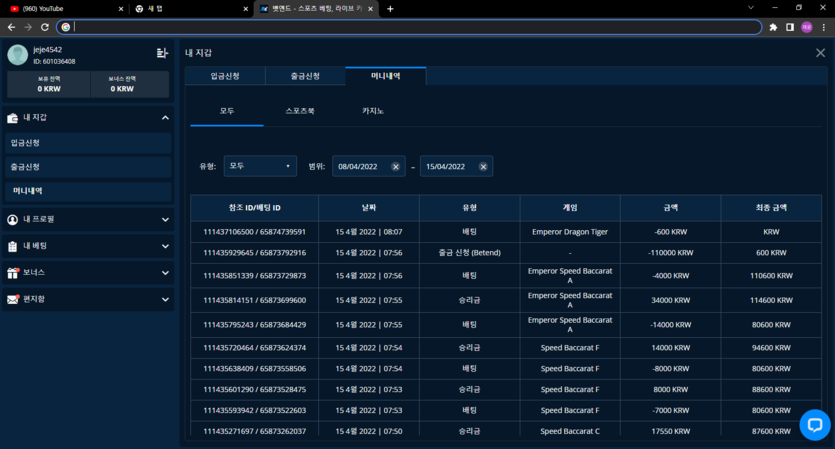
Task: Switch to the 입금신청 tab
Action: pos(225,76)
